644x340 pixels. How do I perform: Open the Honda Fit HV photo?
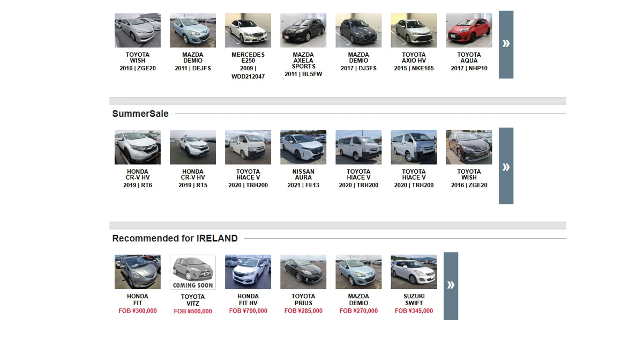tap(248, 272)
